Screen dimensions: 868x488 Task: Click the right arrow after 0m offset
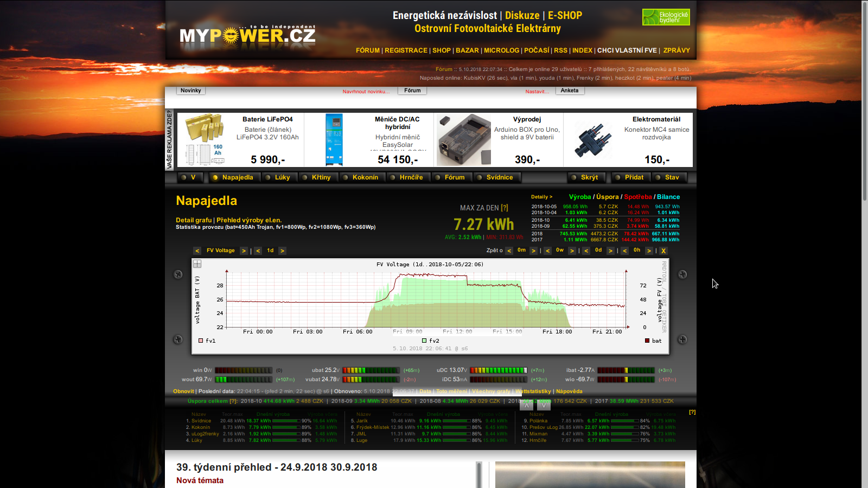pos(533,251)
